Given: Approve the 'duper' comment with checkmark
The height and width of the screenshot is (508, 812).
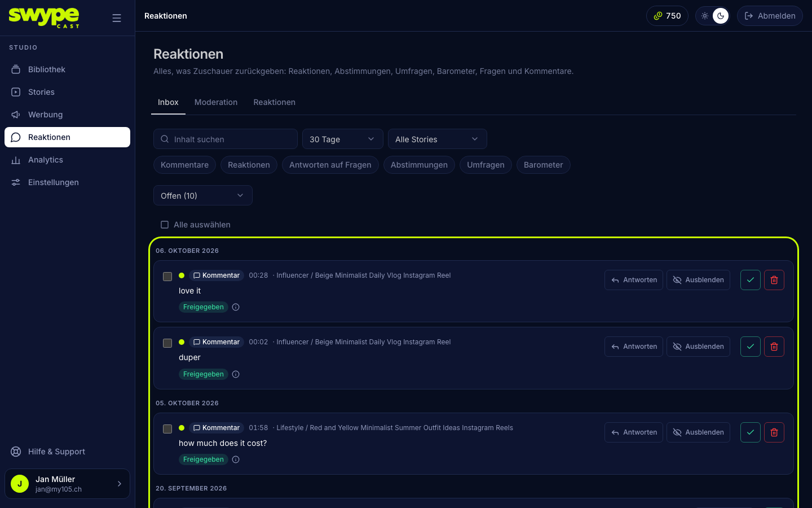Looking at the screenshot, I should tap(751, 347).
